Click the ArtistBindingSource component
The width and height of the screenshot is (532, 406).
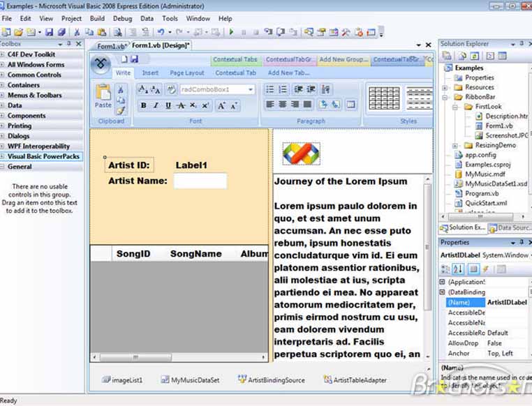(272, 380)
